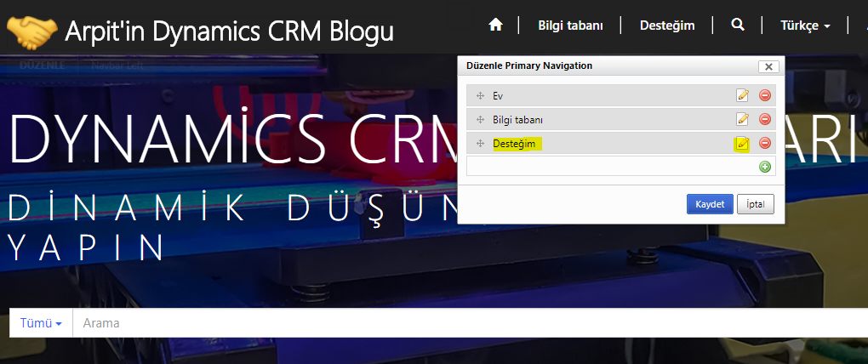Click the green add item icon
The width and height of the screenshot is (868, 364).
point(764,167)
